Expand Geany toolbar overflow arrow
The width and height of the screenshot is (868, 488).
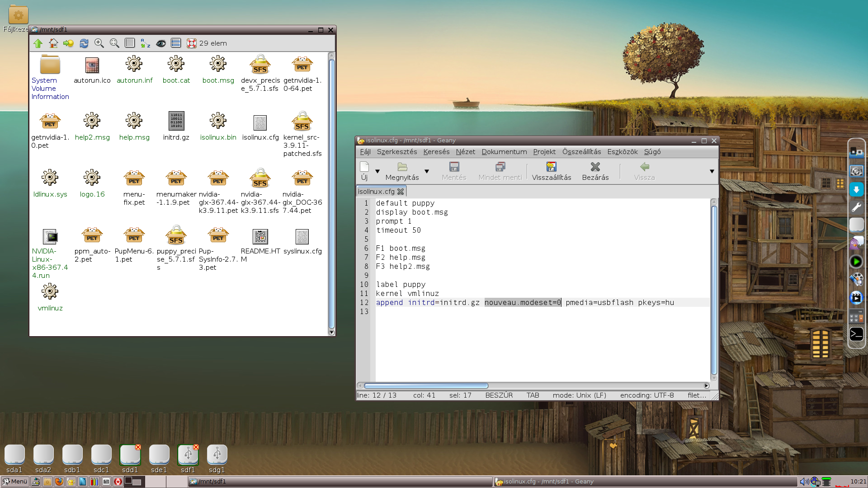click(712, 171)
